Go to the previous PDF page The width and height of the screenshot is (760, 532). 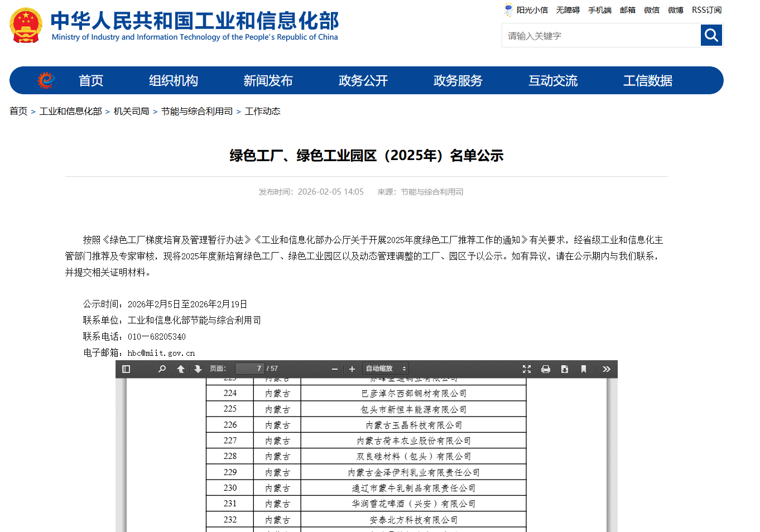click(x=180, y=369)
